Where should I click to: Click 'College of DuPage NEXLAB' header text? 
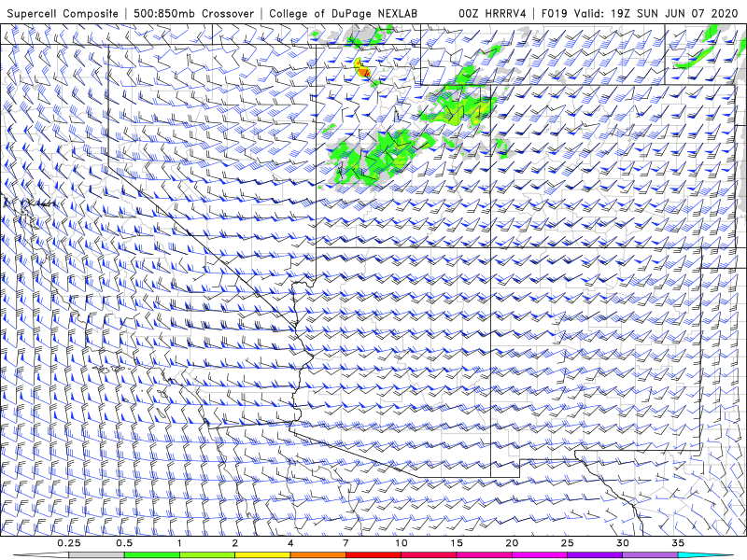[343, 13]
